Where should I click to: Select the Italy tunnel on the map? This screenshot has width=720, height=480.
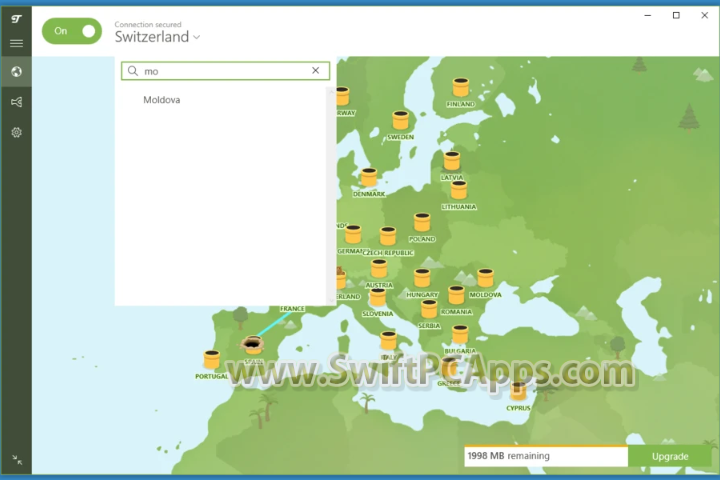[x=388, y=340]
